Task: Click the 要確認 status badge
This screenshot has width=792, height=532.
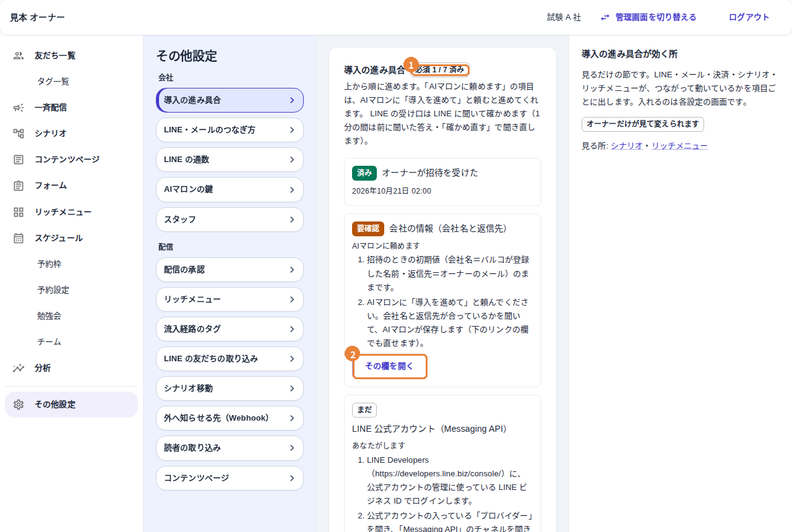Action: pos(368,229)
